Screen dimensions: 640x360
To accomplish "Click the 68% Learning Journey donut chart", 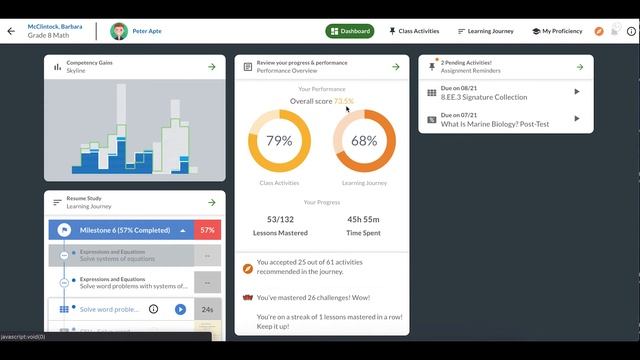I will point(364,141).
